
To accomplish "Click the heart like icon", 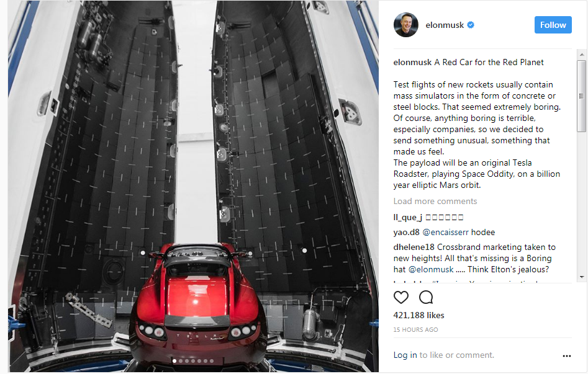I will pyautogui.click(x=401, y=297).
